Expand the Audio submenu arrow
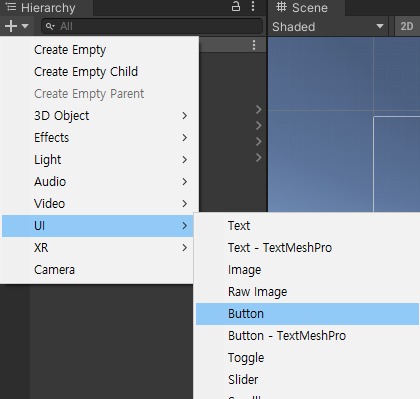Image resolution: width=420 pixels, height=399 pixels. 185,182
